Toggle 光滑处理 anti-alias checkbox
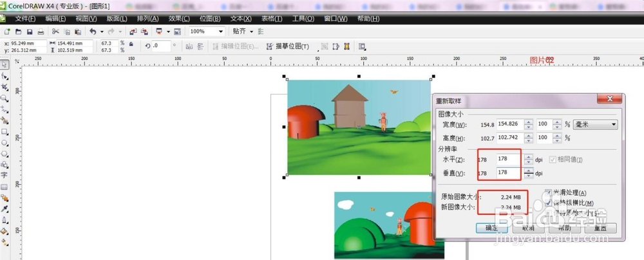644x260 pixels. click(549, 192)
